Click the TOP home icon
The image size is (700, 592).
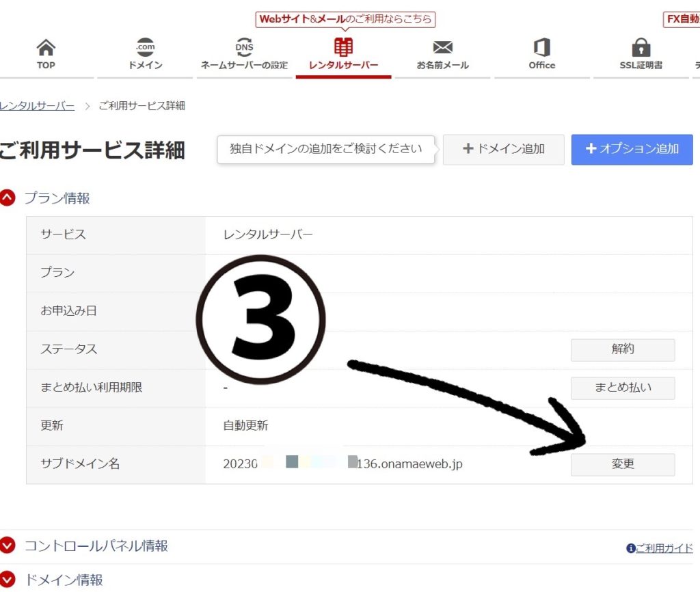pos(46,48)
